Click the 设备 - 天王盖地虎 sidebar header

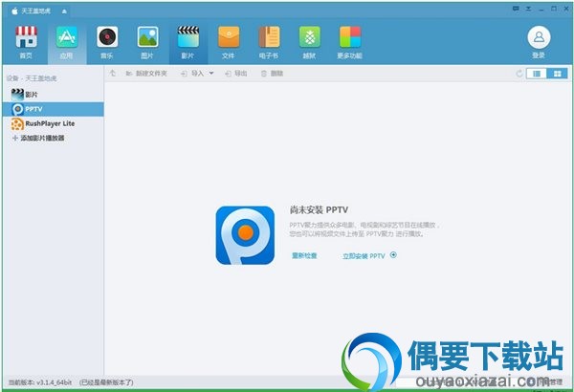pyautogui.click(x=32, y=78)
